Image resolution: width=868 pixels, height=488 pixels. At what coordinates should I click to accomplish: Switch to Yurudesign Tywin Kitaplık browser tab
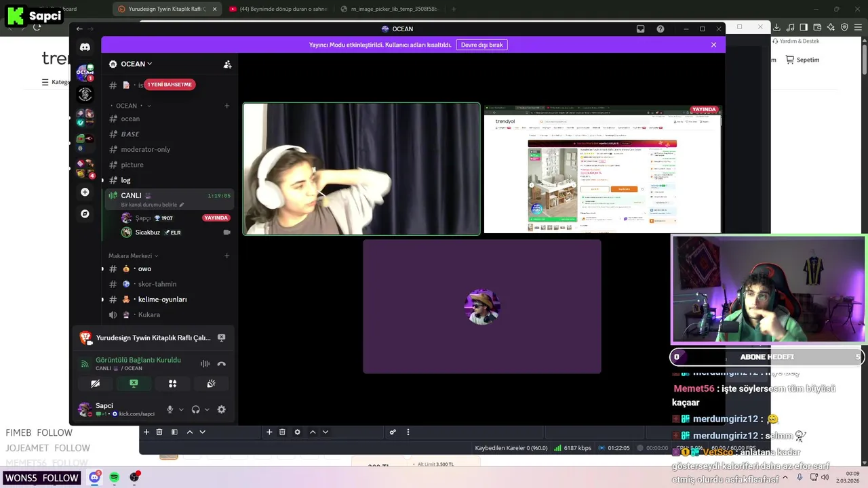coord(168,9)
